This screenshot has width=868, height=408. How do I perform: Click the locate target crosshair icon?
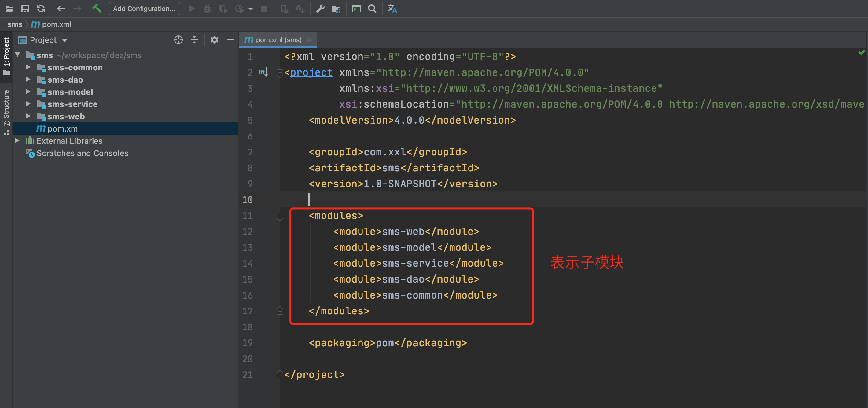[178, 40]
